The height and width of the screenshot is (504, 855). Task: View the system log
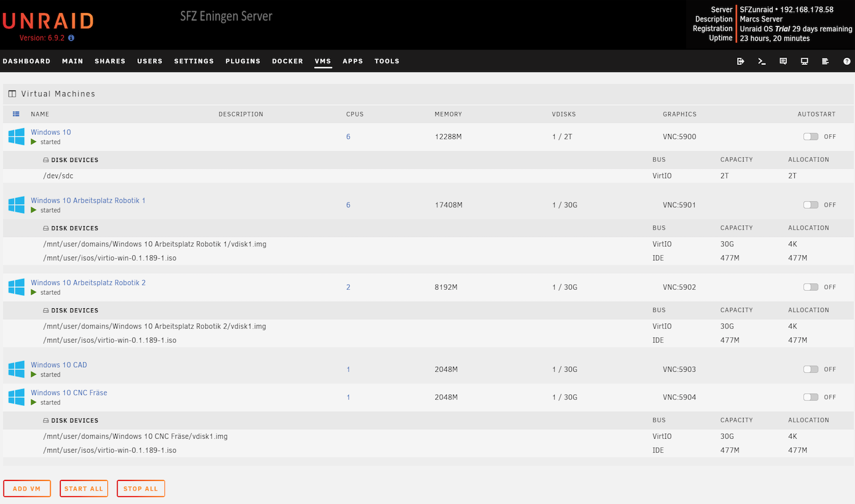click(825, 61)
